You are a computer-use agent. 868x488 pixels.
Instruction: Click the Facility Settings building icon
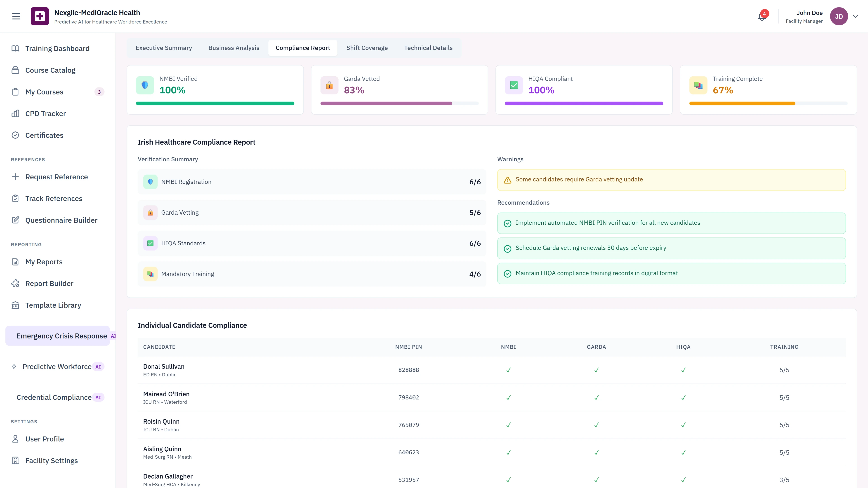[x=15, y=460]
